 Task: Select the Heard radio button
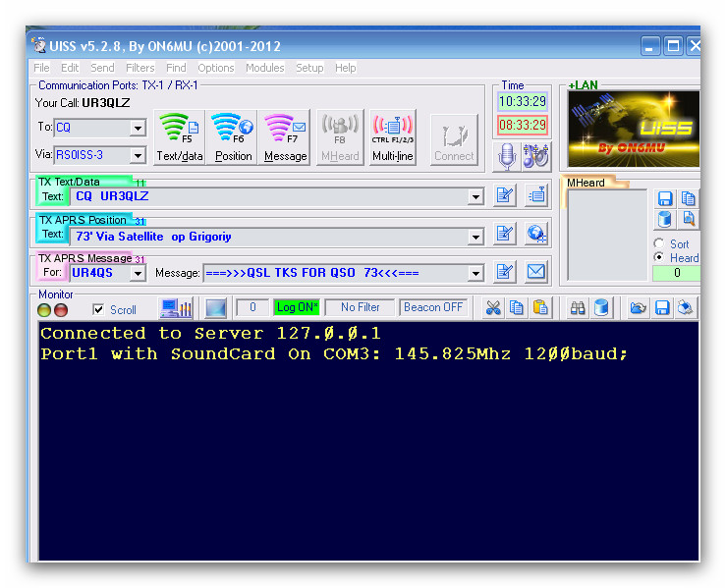659,257
